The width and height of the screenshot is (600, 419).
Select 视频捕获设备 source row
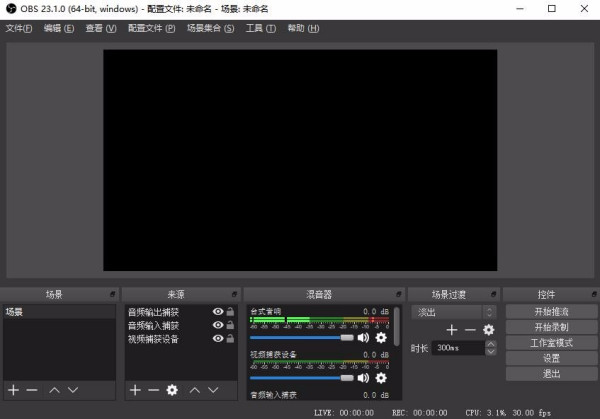(181, 339)
